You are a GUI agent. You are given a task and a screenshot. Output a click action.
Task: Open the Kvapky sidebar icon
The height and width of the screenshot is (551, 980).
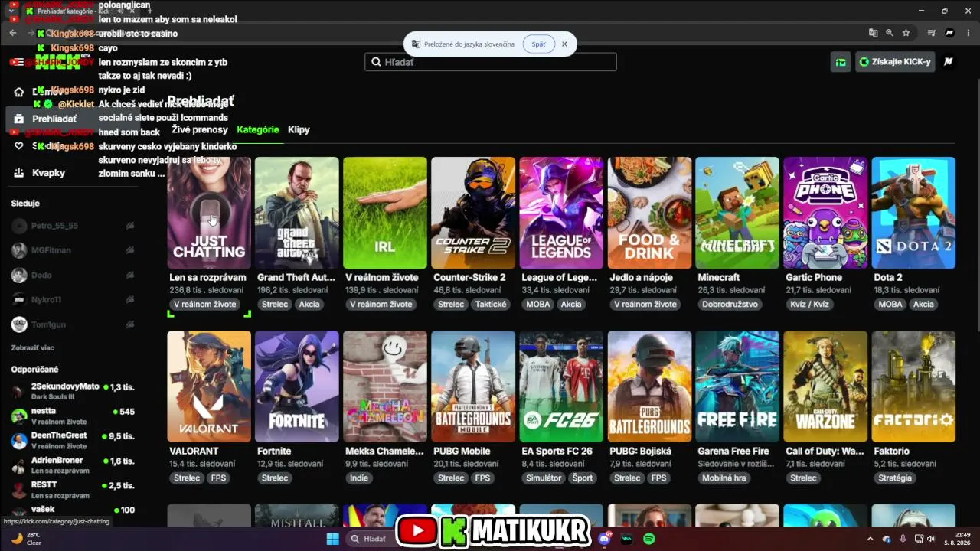point(19,173)
